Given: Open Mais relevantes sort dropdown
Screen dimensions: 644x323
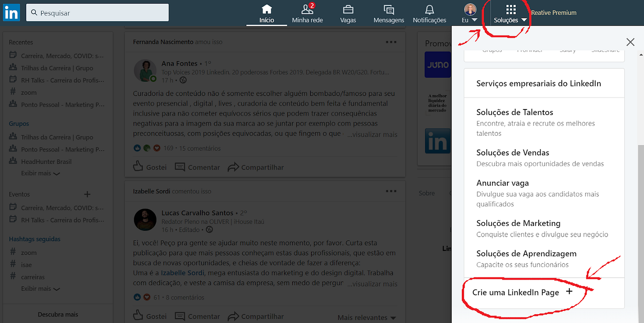Looking at the screenshot, I should [x=367, y=317].
